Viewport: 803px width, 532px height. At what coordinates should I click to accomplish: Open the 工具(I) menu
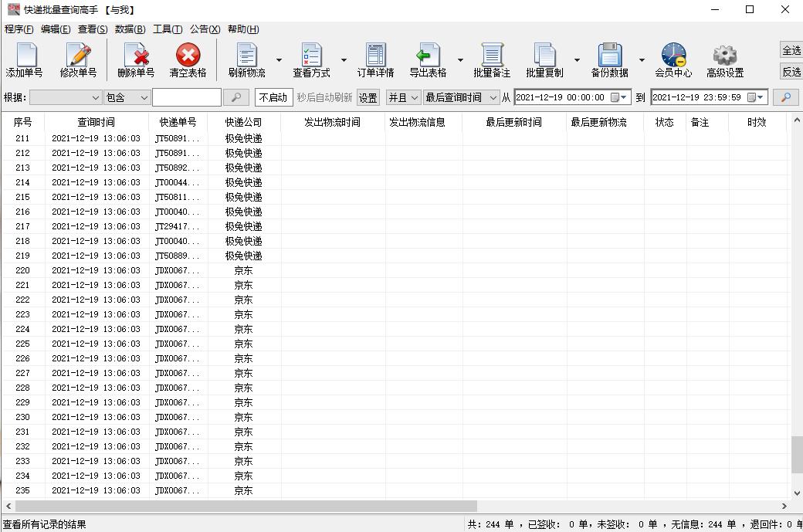pos(166,29)
